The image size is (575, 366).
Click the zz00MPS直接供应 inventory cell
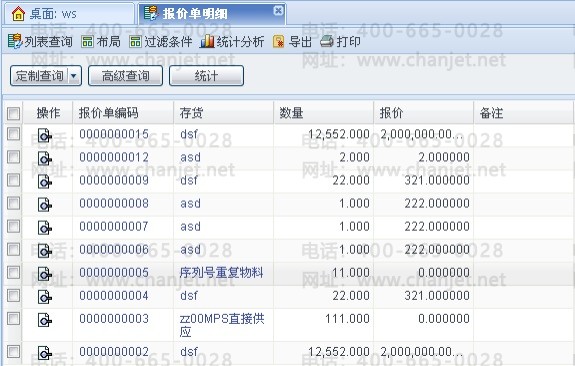[222, 325]
